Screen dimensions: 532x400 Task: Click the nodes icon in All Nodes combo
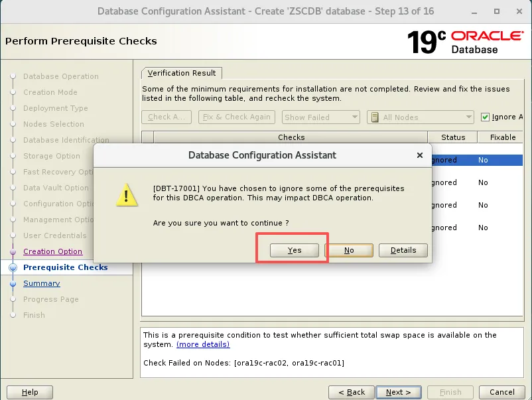click(x=375, y=117)
